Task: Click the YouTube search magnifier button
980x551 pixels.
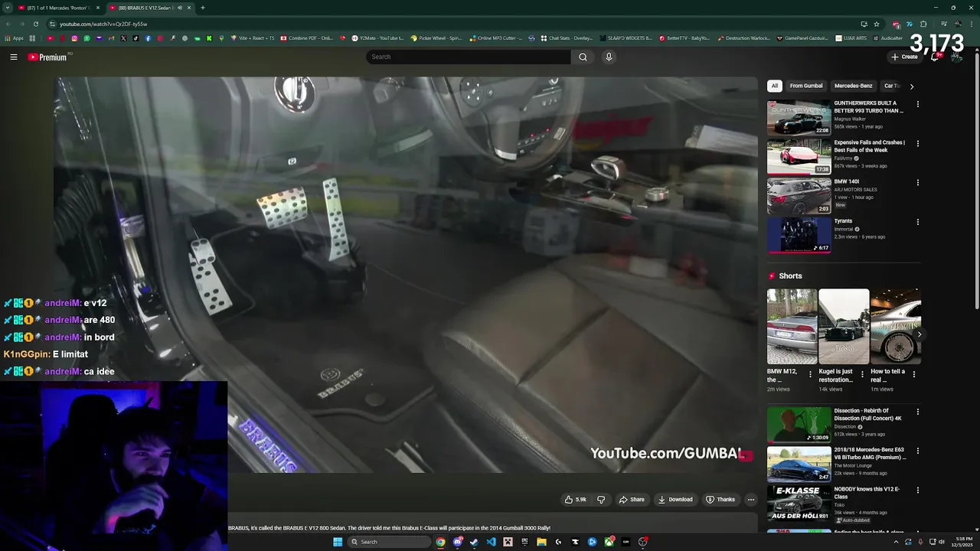Action: (583, 57)
